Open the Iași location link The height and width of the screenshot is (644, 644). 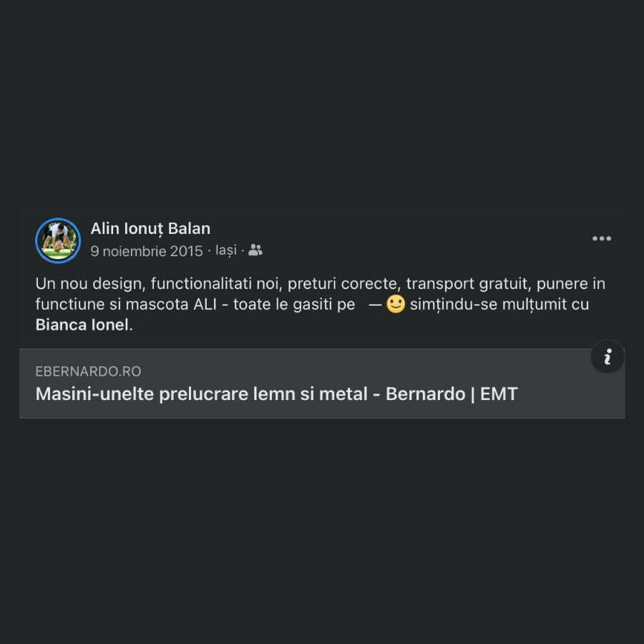point(226,250)
